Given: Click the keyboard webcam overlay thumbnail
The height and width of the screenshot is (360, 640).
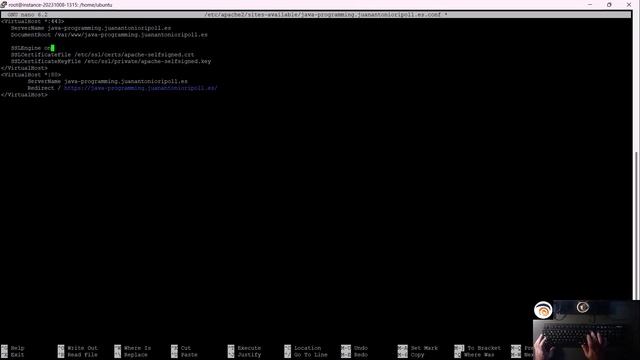Looking at the screenshot, I should click(586, 330).
